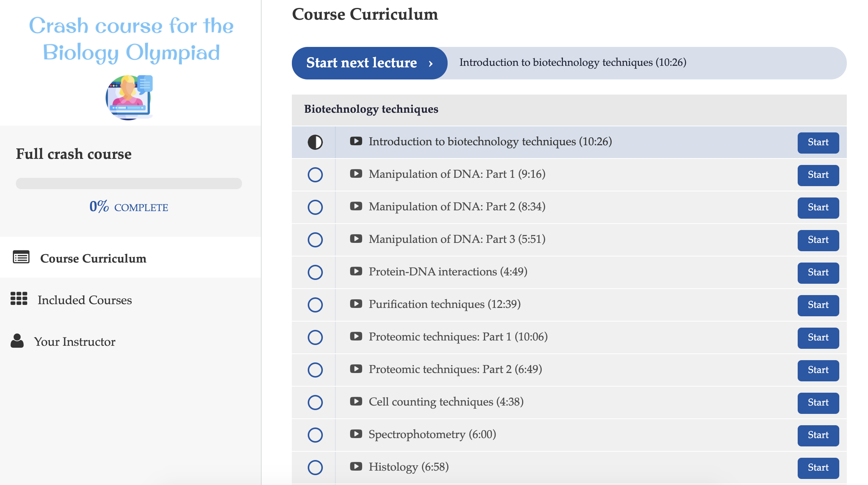Start Proteomic techniques: Part 2 lecture

click(x=818, y=370)
